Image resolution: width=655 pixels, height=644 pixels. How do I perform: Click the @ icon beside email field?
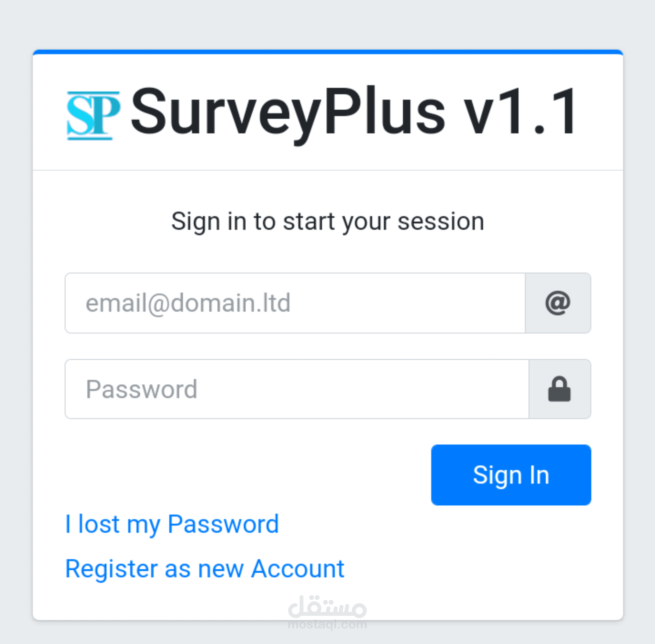(x=557, y=303)
